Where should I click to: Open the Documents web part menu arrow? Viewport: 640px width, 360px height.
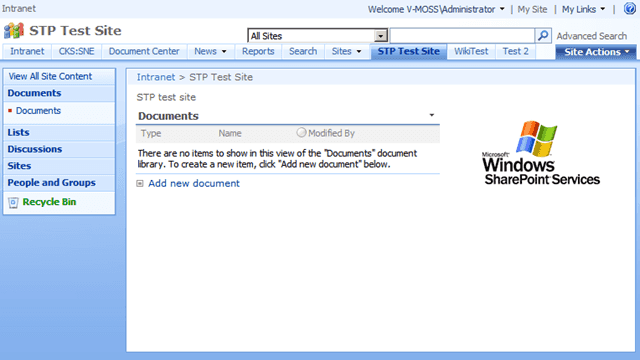tap(431, 115)
